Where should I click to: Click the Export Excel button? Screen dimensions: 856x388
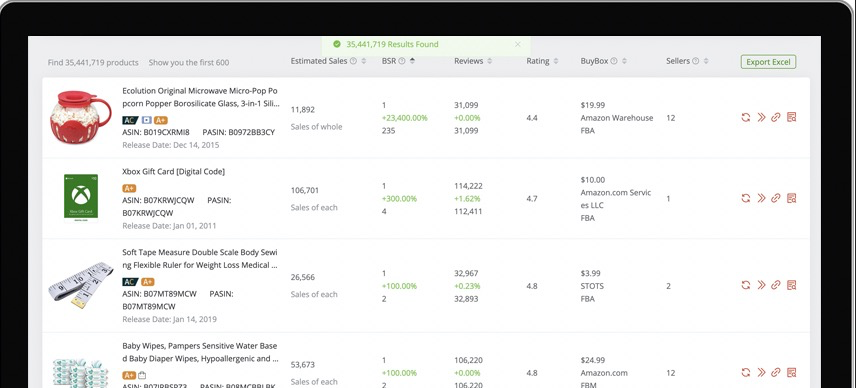[x=768, y=62]
